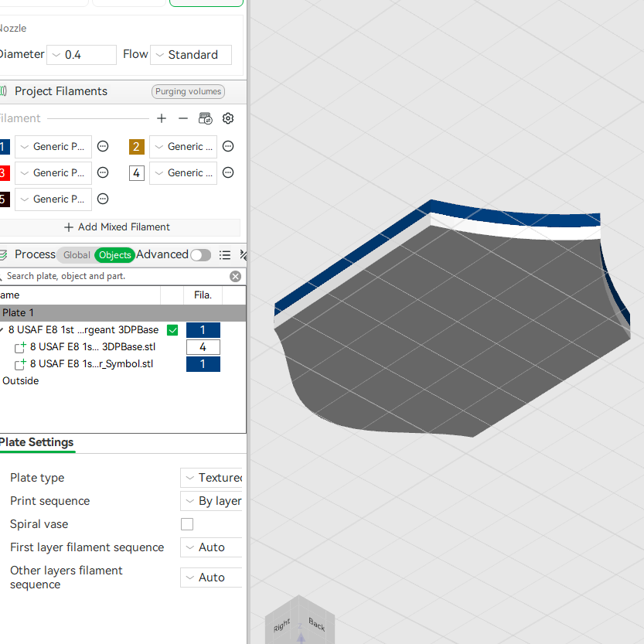
Task: Click filament 3 red color swatch
Action: click(5, 173)
